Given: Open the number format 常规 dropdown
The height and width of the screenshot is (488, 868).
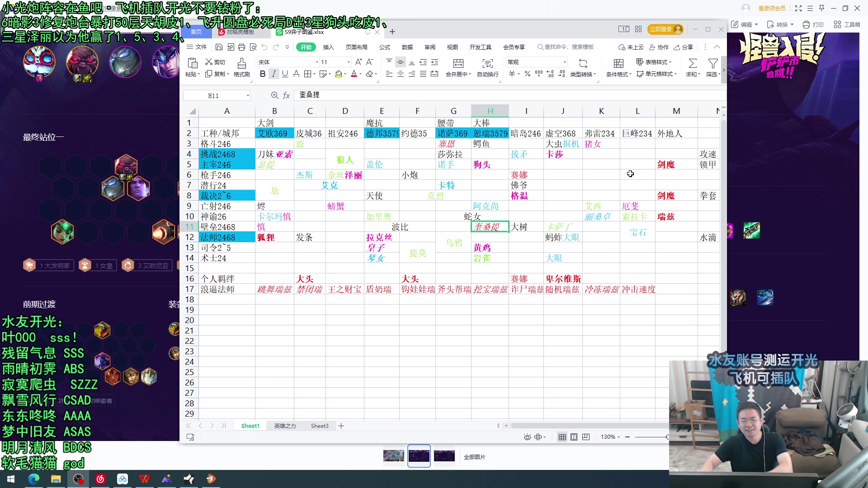Looking at the screenshot, I should (565, 62).
